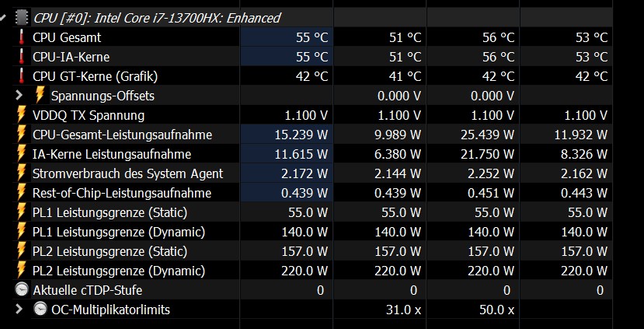Click 2.162 W System Agent average
This screenshot has height=329, width=644.
(x=584, y=173)
